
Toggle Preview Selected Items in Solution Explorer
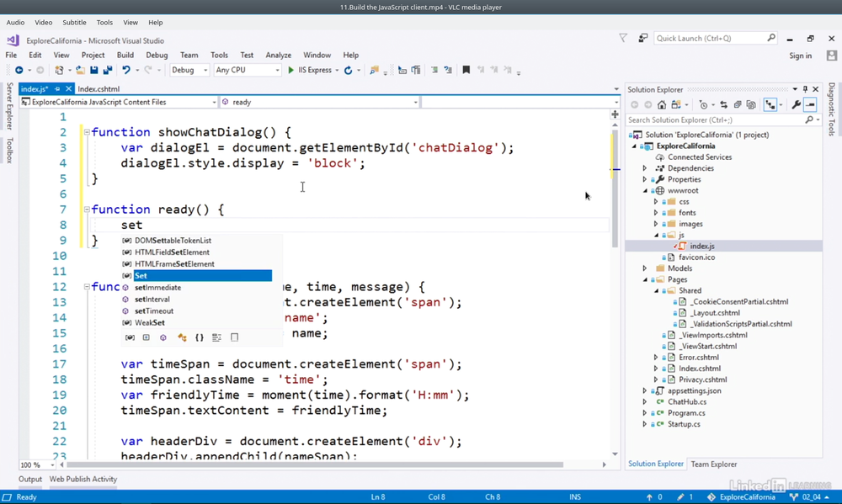point(810,105)
